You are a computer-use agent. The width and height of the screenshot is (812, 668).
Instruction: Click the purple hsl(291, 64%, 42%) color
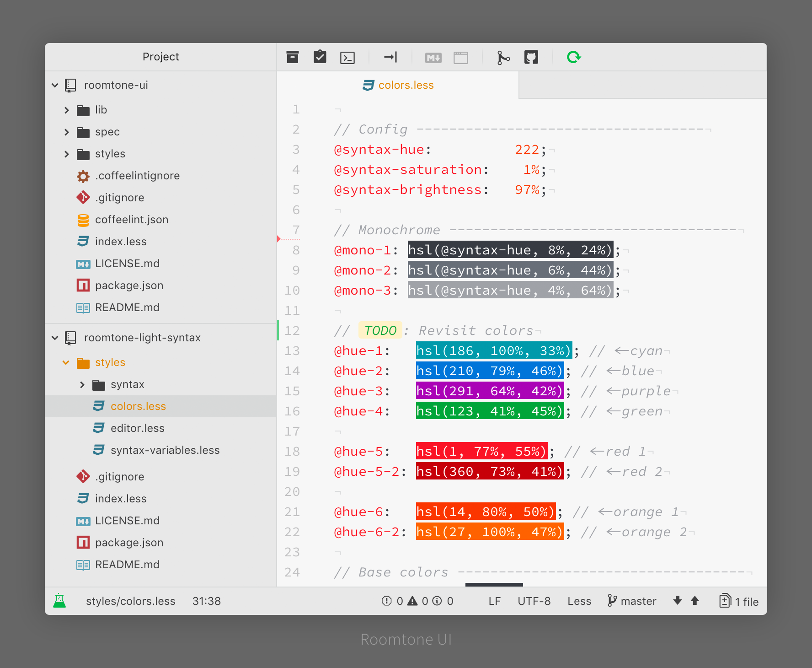click(x=490, y=391)
